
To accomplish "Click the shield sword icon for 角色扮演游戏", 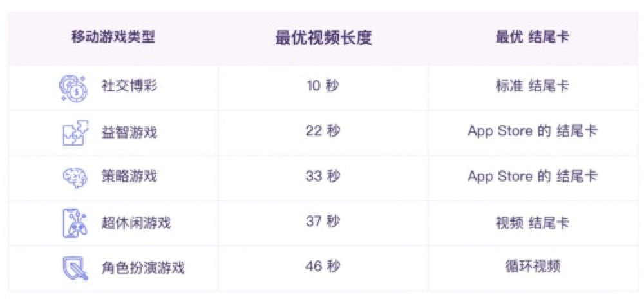I will [x=74, y=268].
